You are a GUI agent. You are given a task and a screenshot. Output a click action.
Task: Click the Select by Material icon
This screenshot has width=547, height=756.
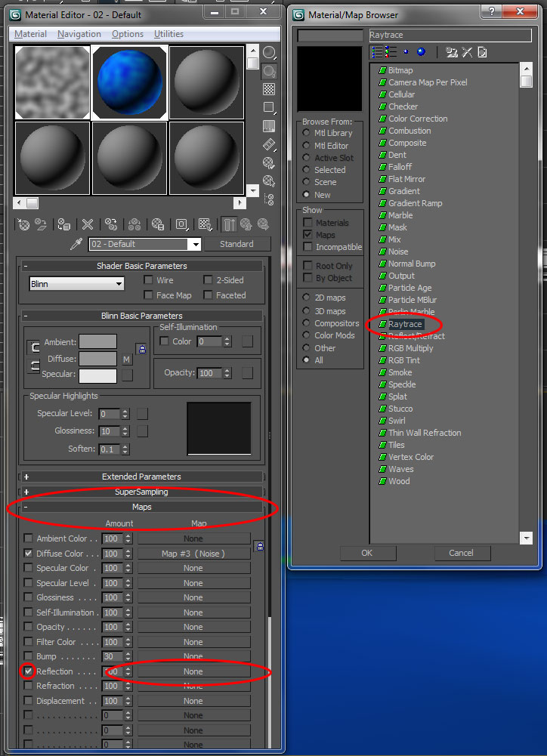(269, 181)
